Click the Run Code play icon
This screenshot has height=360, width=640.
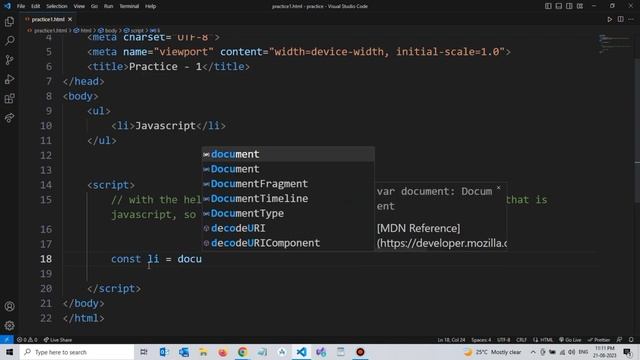tap(609, 19)
